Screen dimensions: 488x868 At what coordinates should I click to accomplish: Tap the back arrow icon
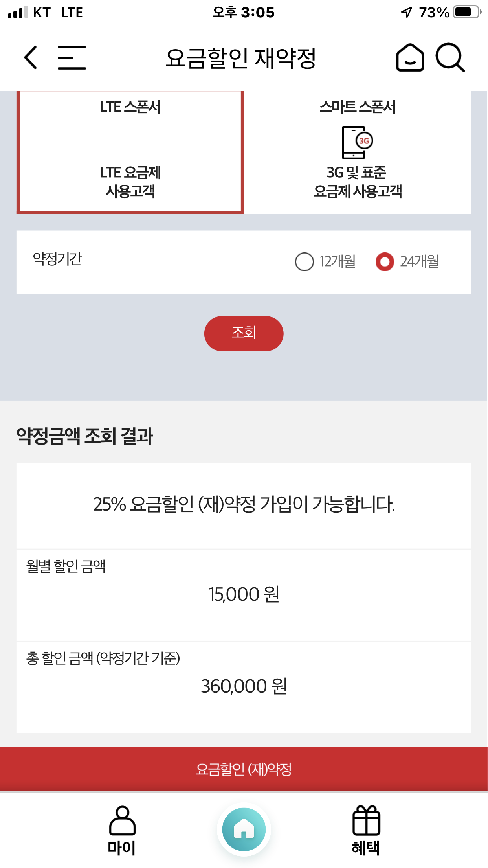click(x=31, y=57)
